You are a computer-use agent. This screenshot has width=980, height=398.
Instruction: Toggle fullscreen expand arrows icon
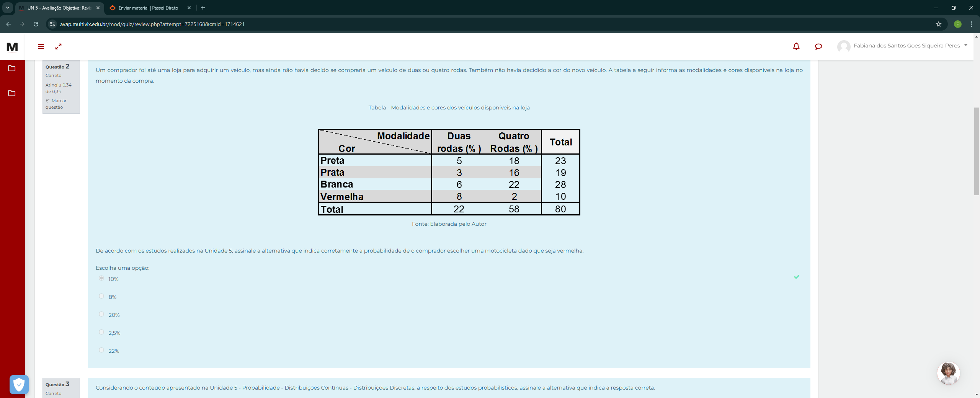coord(58,46)
